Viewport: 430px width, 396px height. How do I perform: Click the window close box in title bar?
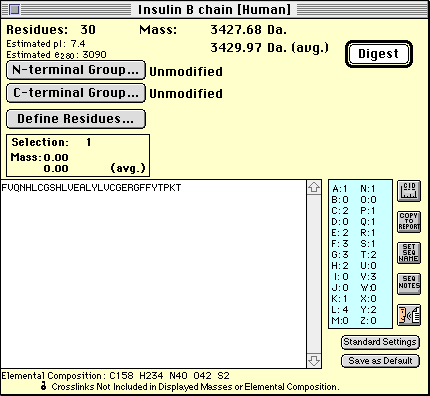[x=14, y=10]
